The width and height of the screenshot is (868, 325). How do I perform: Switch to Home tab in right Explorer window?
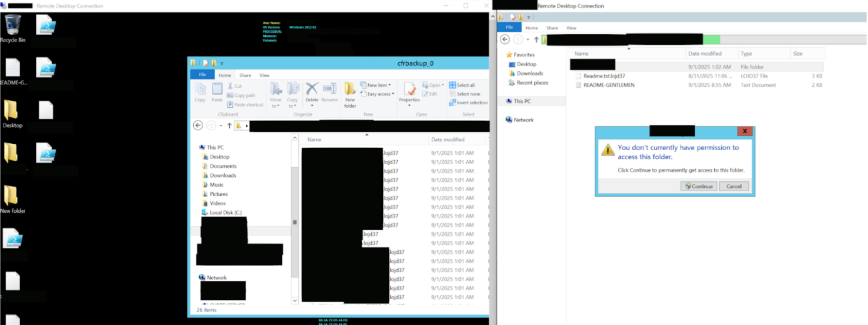pos(531,28)
